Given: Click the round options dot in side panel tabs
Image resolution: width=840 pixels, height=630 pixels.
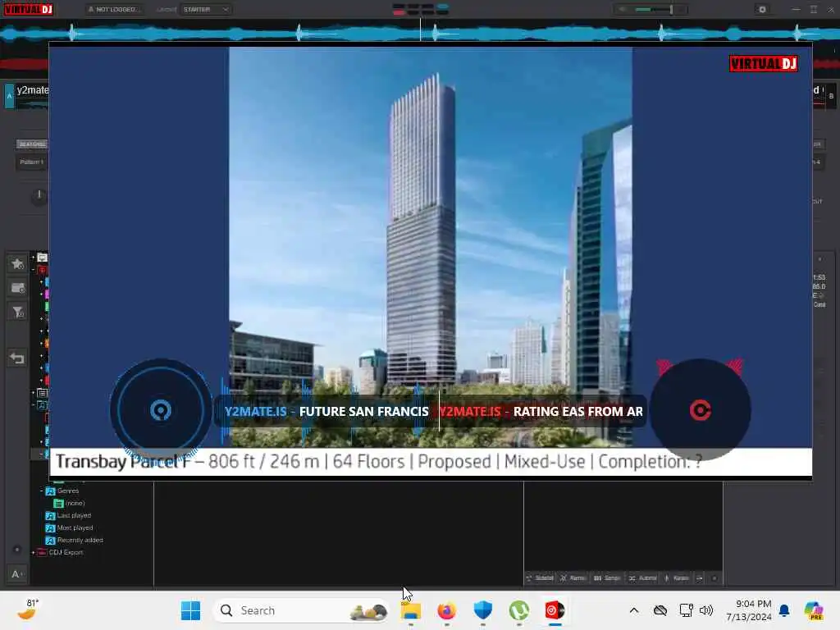Looking at the screenshot, I should 714,578.
